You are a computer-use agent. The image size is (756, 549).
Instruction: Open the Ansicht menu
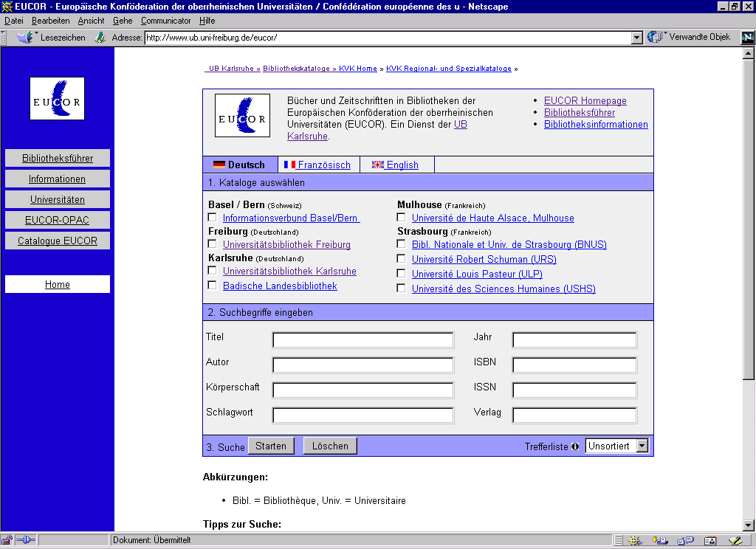[x=91, y=21]
